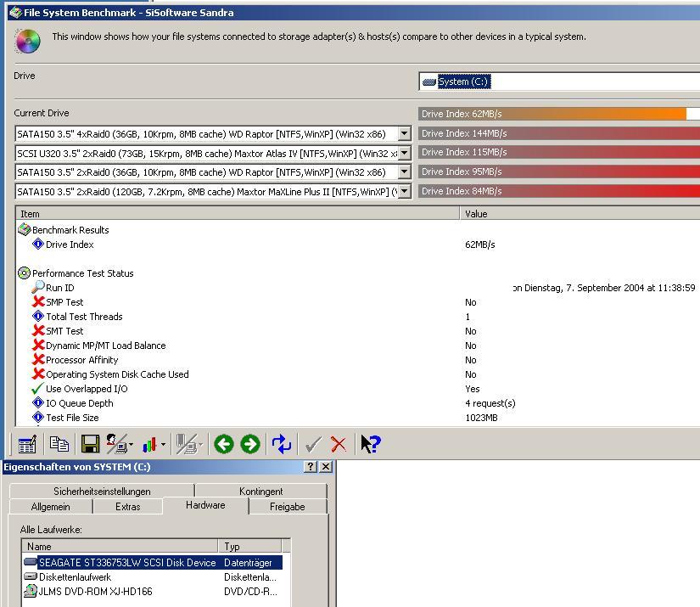The width and height of the screenshot is (700, 607).
Task: Click the JLMS DVD-ROM drive icon
Action: click(x=31, y=591)
